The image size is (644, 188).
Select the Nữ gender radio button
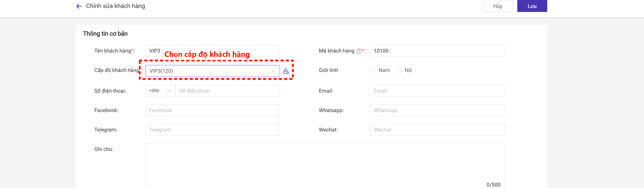tap(399, 70)
